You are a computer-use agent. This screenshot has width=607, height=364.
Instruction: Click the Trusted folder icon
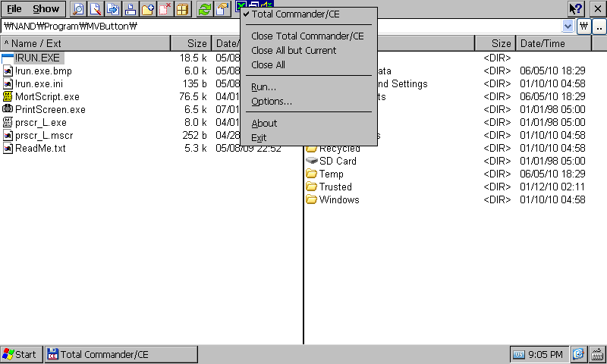point(311,187)
